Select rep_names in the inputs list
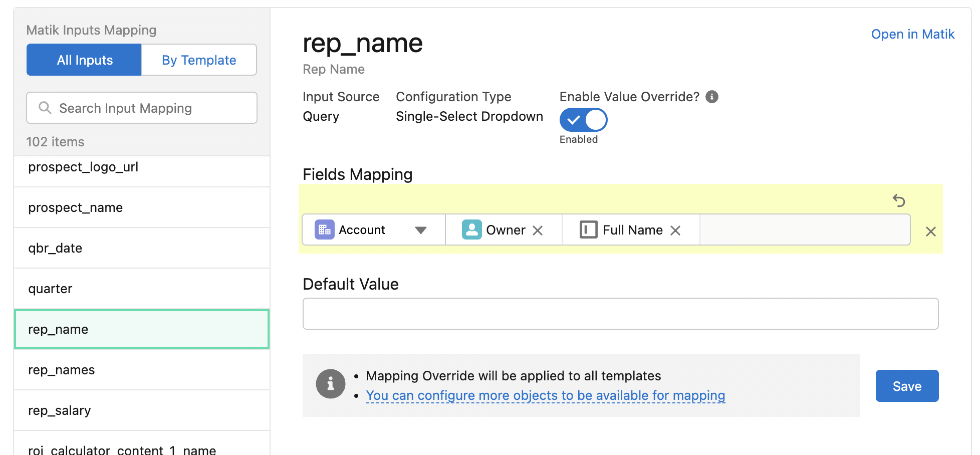Image resolution: width=980 pixels, height=455 pixels. pyautogui.click(x=142, y=370)
